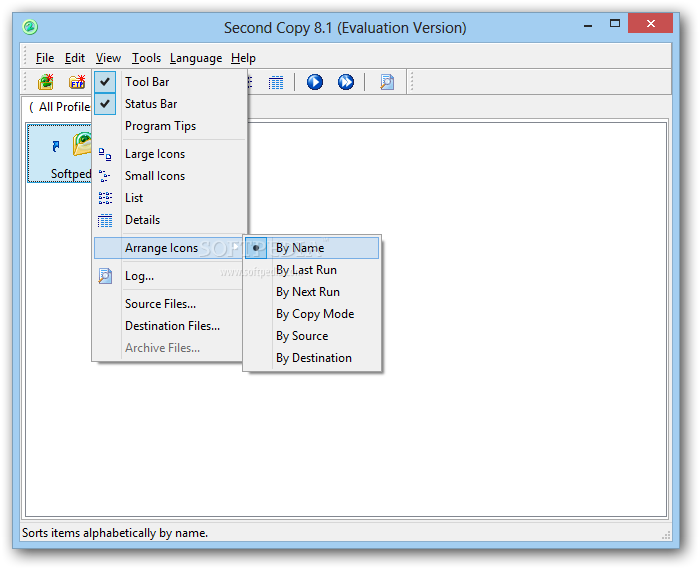Open the File menu
700x569 pixels.
click(45, 58)
